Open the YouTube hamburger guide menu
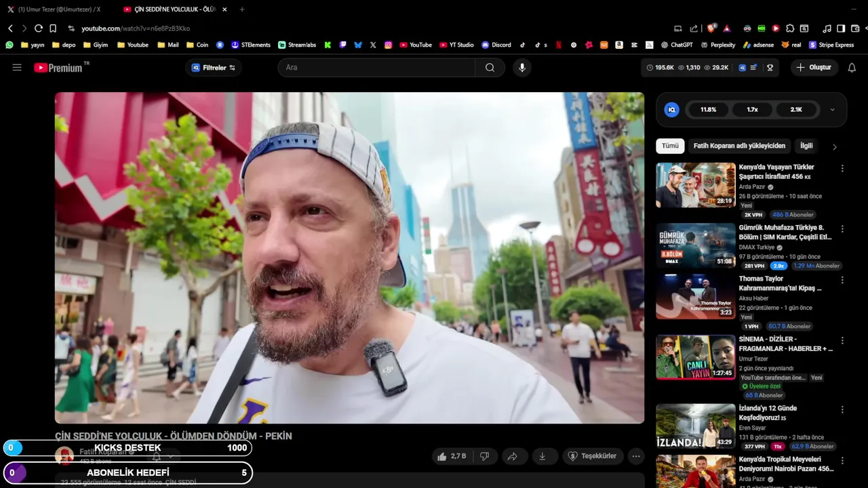 tap(17, 67)
